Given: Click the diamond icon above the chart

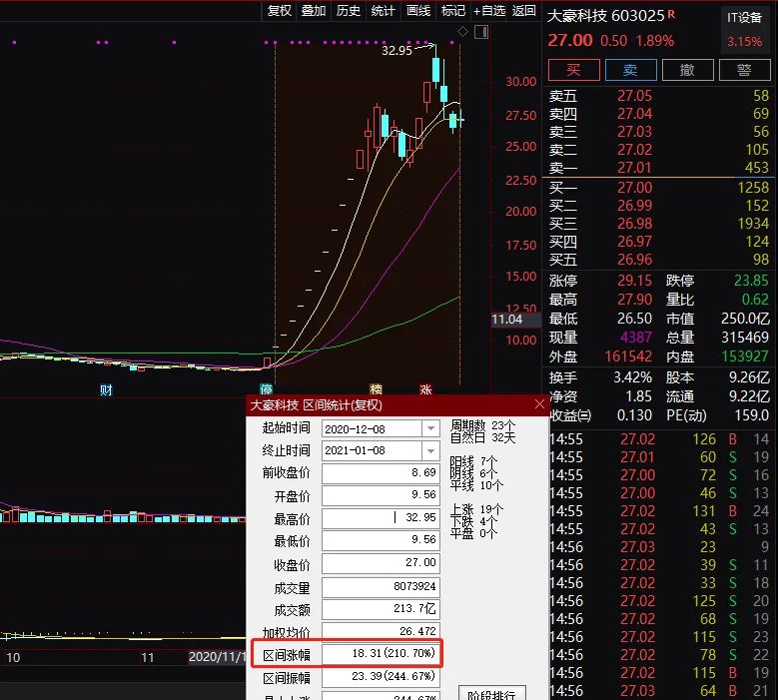Looking at the screenshot, I should point(462,32).
